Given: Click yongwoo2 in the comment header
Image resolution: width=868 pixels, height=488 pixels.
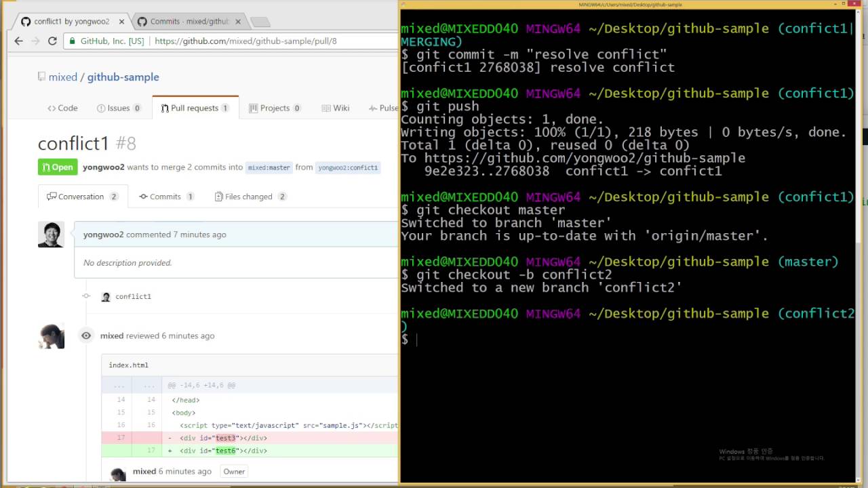Looking at the screenshot, I should coord(104,235).
